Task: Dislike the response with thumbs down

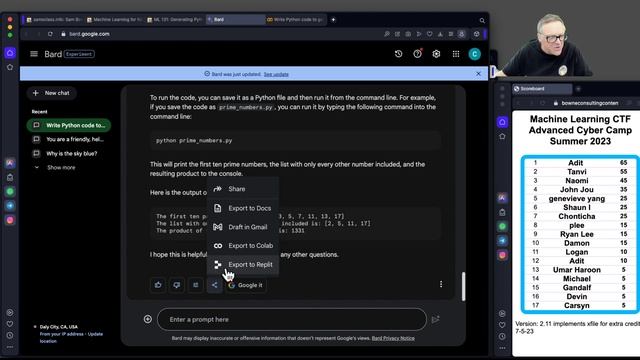Action: (x=177, y=285)
